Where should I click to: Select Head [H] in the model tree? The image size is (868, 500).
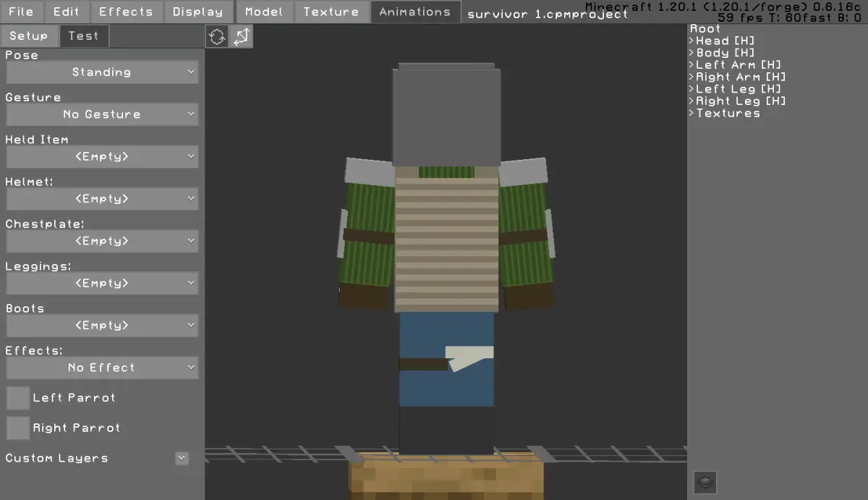point(726,41)
